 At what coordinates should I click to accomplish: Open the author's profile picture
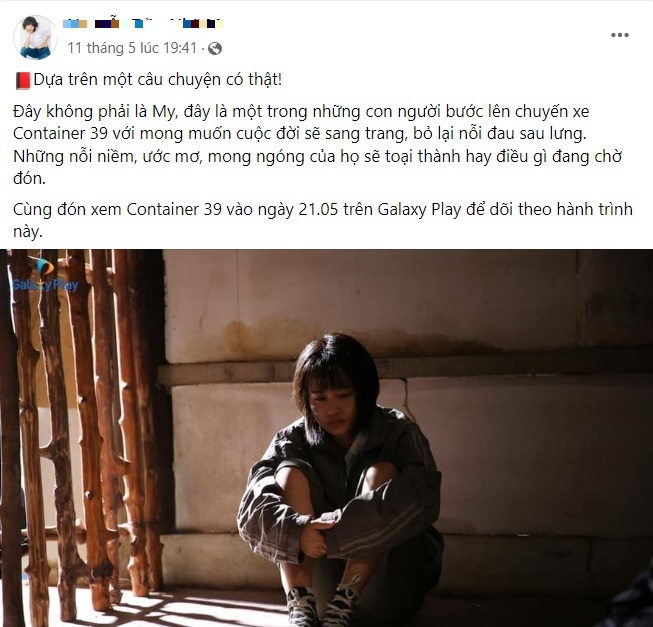point(35,37)
